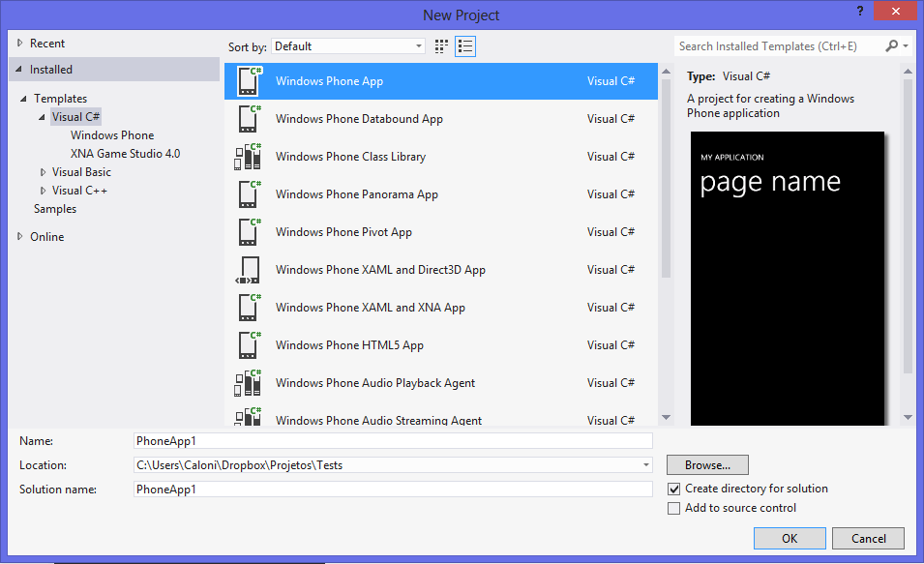Click the Windows Phone App template icon

tap(249, 81)
